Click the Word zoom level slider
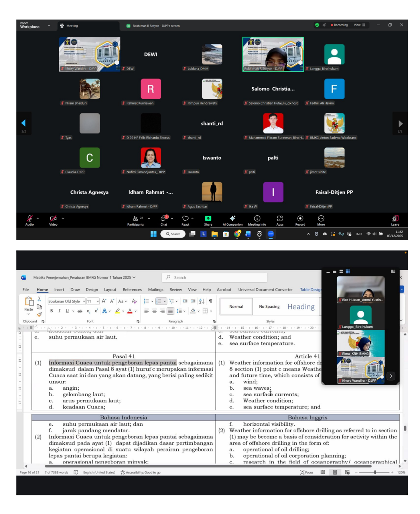 coord(375,472)
